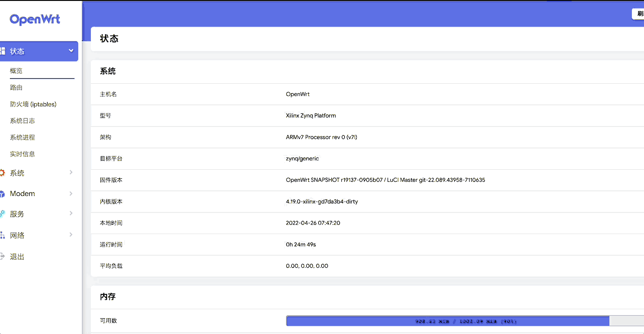Click the 内存 section heading
The height and width of the screenshot is (334, 644).
tap(108, 297)
